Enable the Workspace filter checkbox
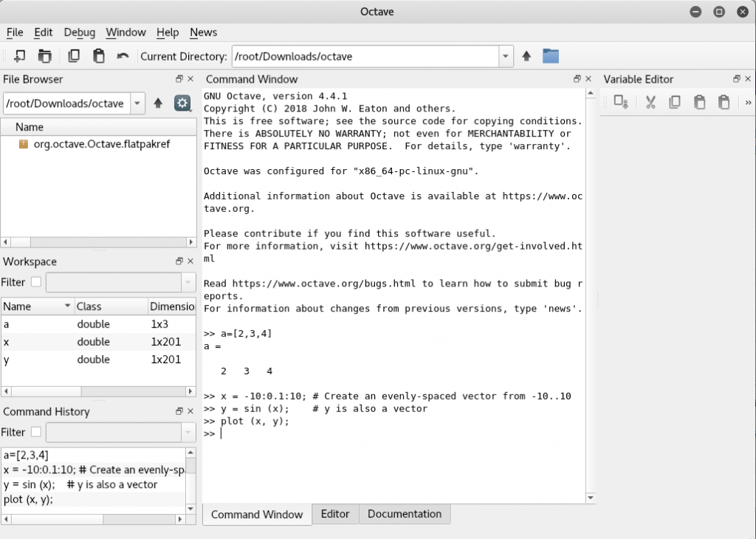The image size is (756, 539). pyautogui.click(x=36, y=282)
